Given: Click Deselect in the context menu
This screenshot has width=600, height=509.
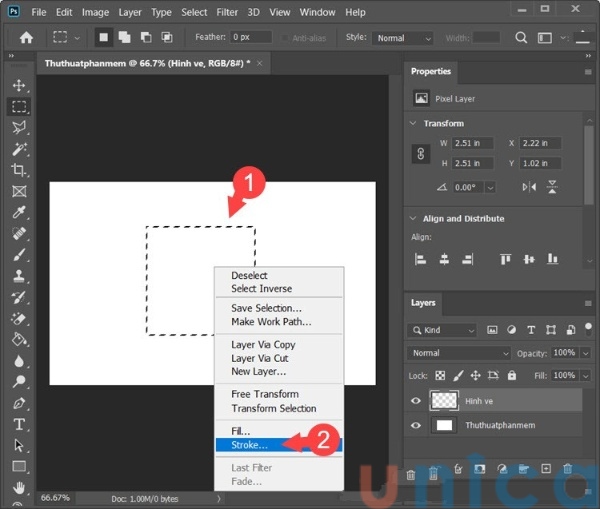Looking at the screenshot, I should click(250, 276).
